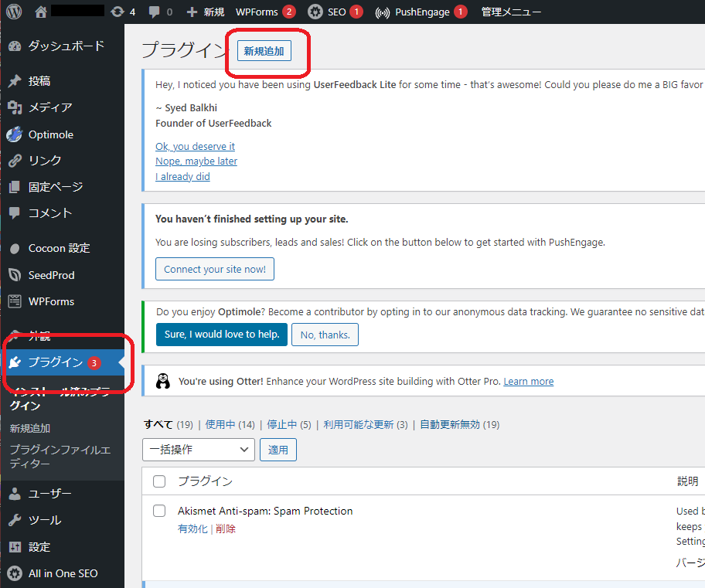Screen dimensions: 705x588
Task: Open the 新規 menu in admin bar
Action: 214,12
